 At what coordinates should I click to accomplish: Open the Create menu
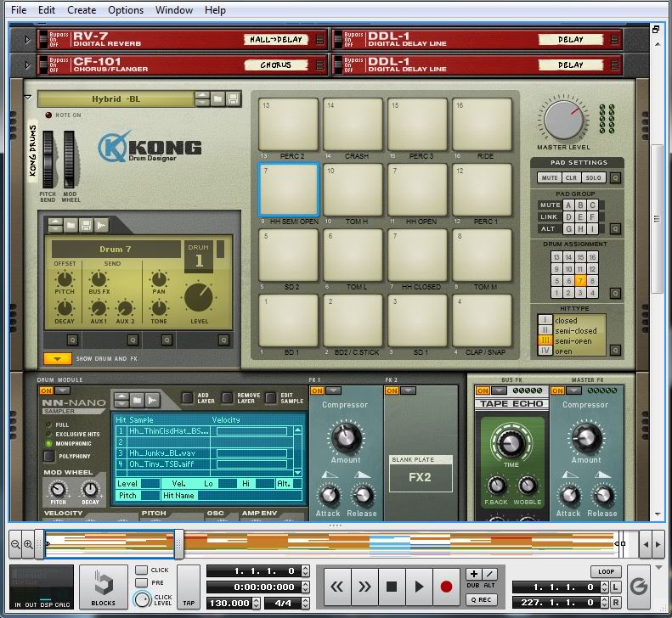(x=82, y=10)
